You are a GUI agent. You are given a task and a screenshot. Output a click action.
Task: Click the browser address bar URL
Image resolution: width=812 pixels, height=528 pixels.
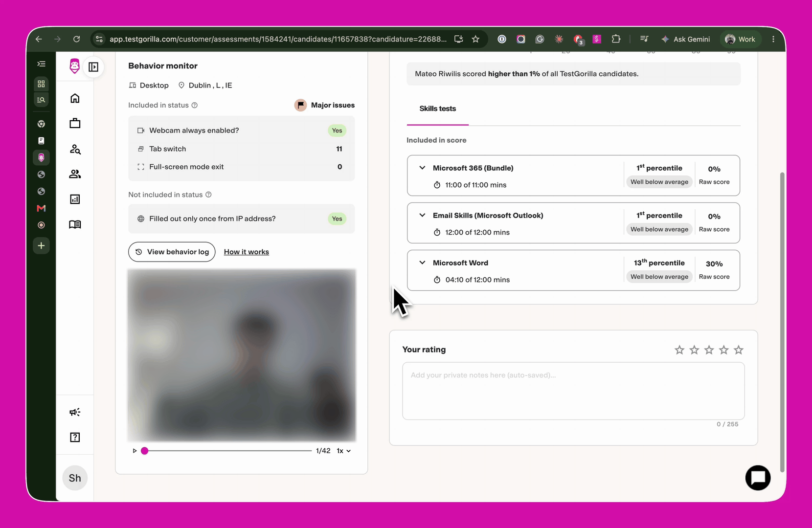[x=278, y=39]
